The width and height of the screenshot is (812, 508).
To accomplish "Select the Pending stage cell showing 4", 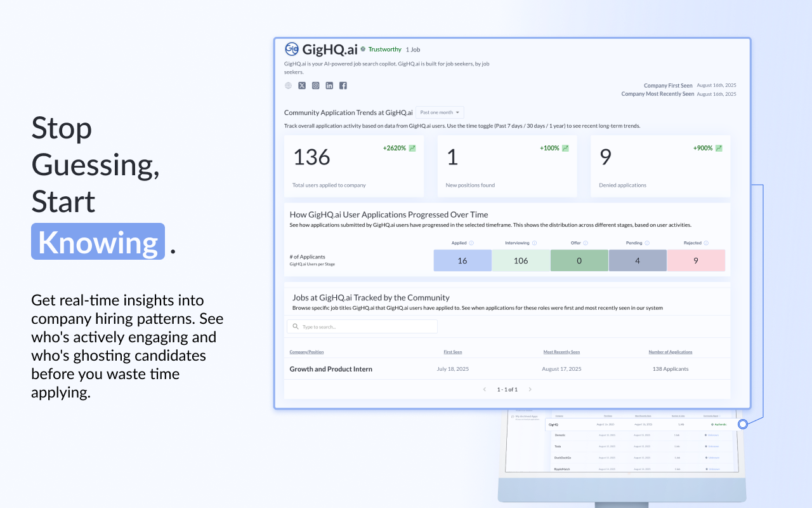I will (x=638, y=260).
